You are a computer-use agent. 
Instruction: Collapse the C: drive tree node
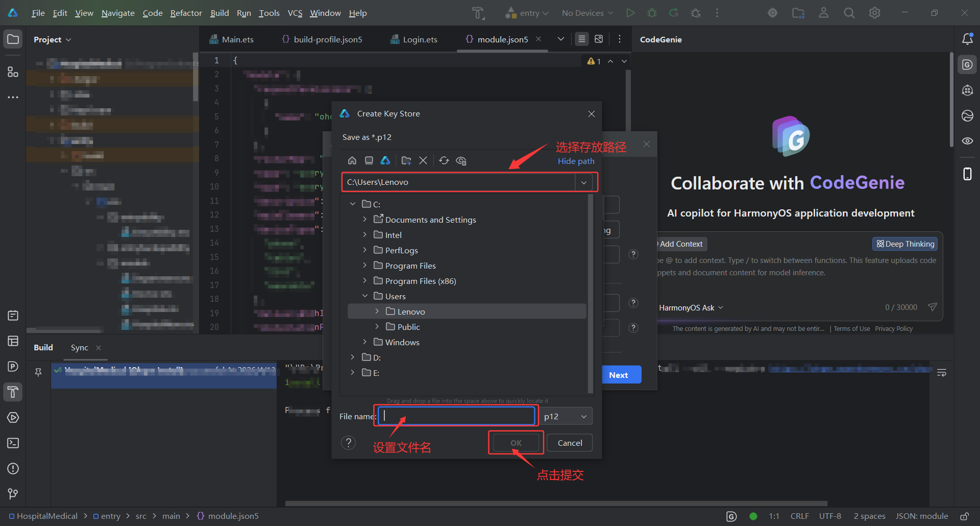coord(353,204)
